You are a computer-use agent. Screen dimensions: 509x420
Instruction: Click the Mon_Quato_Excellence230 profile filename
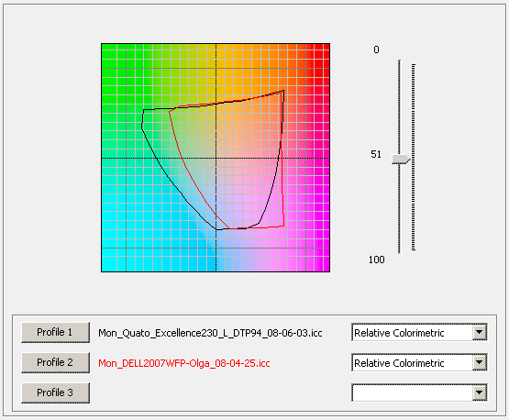tap(210, 333)
